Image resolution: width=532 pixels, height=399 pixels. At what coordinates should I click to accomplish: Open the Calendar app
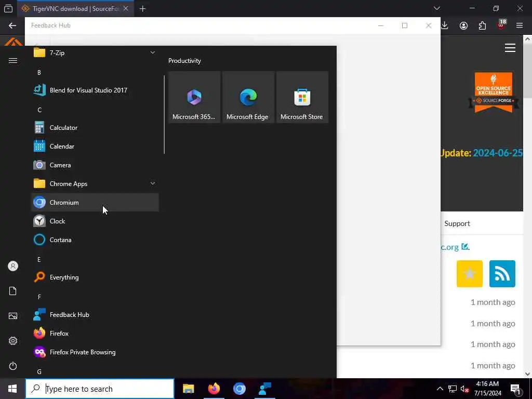95,146
